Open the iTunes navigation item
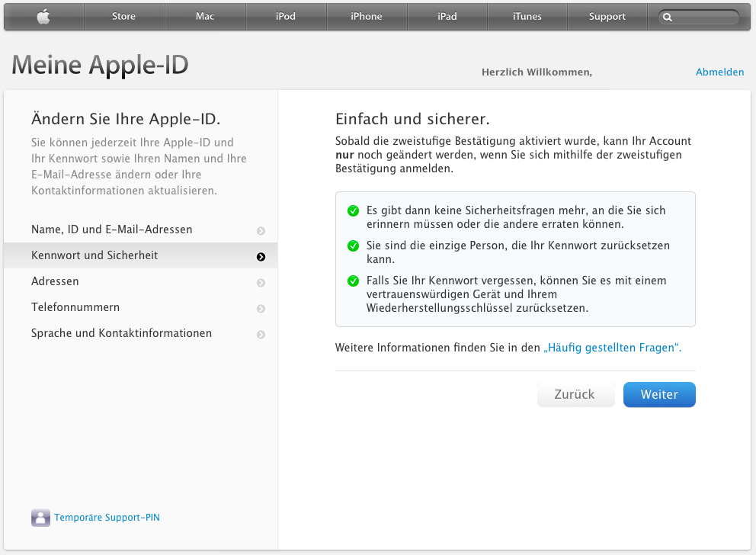The width and height of the screenshot is (756, 555). tap(527, 17)
